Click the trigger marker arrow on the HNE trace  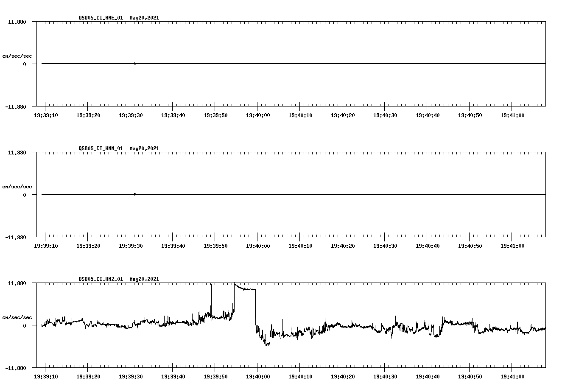[x=134, y=64]
